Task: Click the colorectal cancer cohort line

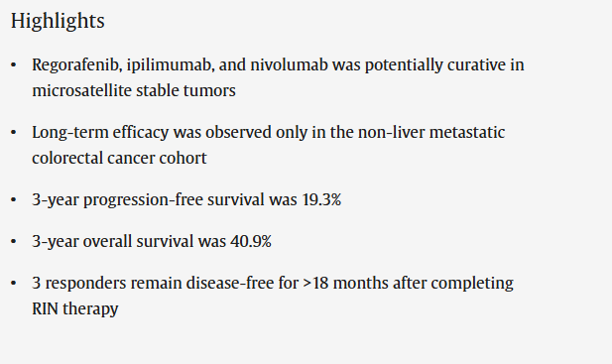Action: (119, 158)
